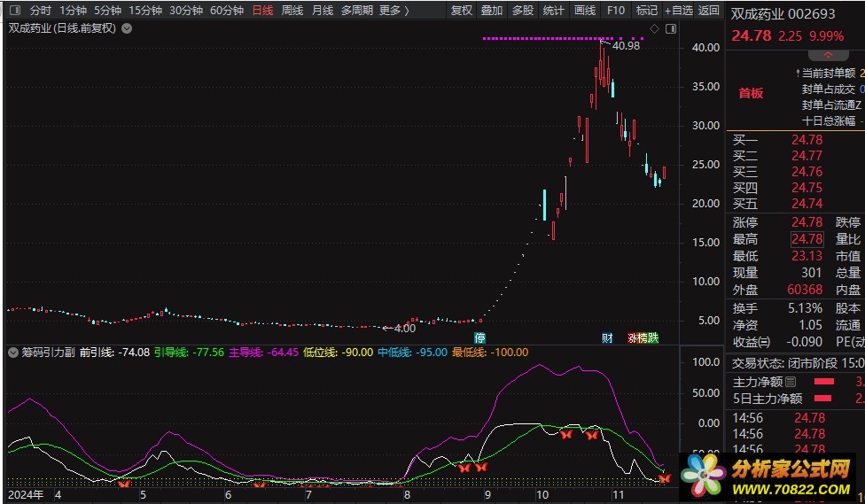Click the 叠加 overlay button
865x504 pixels.
pos(492,10)
